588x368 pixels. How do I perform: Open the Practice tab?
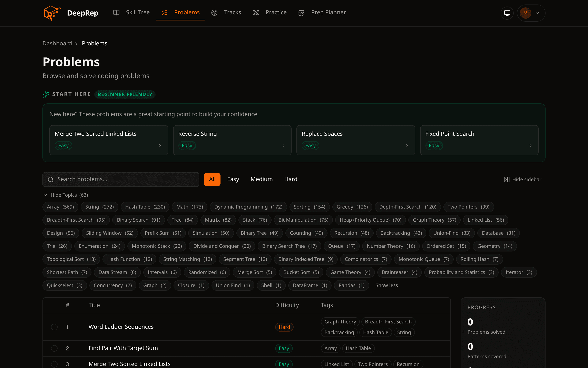(x=270, y=12)
